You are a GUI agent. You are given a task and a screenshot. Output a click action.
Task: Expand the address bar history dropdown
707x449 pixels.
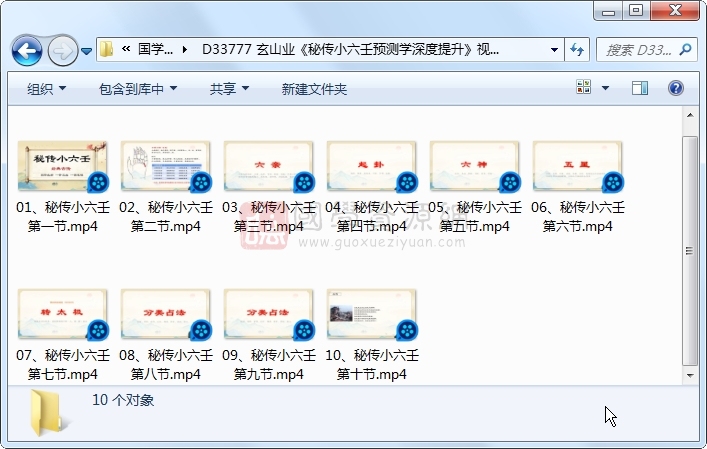(554, 50)
